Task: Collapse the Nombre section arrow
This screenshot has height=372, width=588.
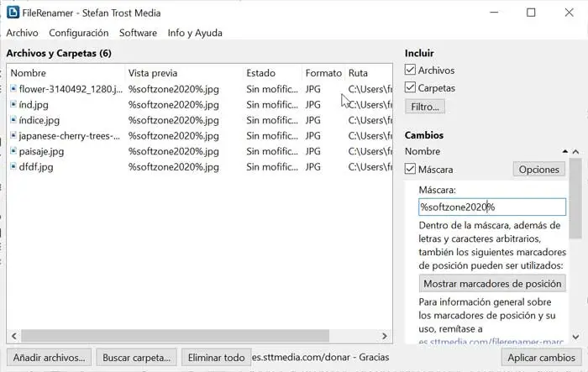Action: [565, 151]
